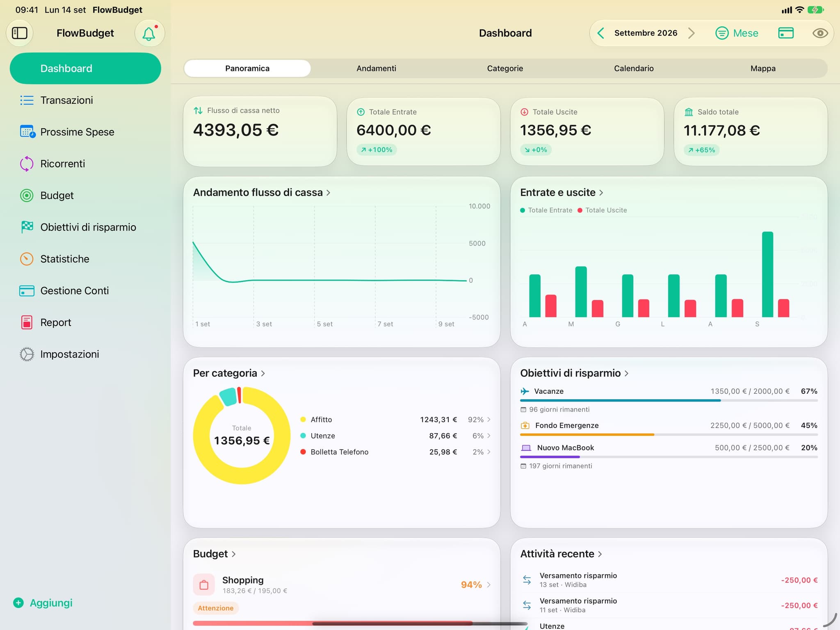840x630 pixels.
Task: Open Statistiche in sidebar
Action: pos(85,259)
